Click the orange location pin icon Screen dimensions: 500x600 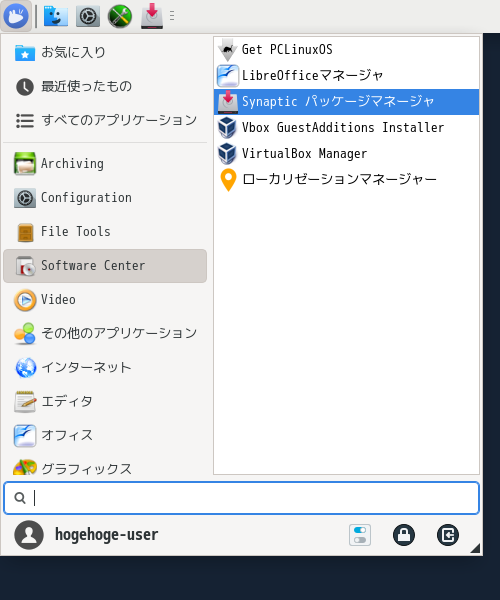pyautogui.click(x=228, y=180)
